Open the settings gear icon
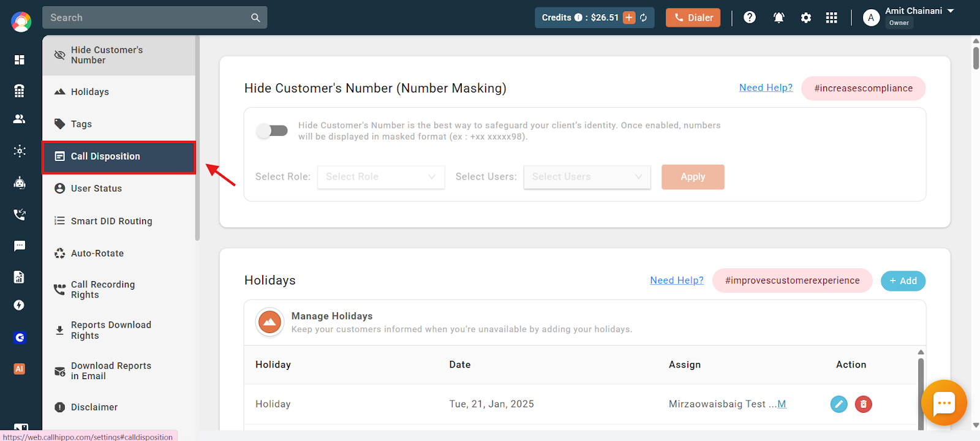This screenshot has width=980, height=441. tap(806, 18)
